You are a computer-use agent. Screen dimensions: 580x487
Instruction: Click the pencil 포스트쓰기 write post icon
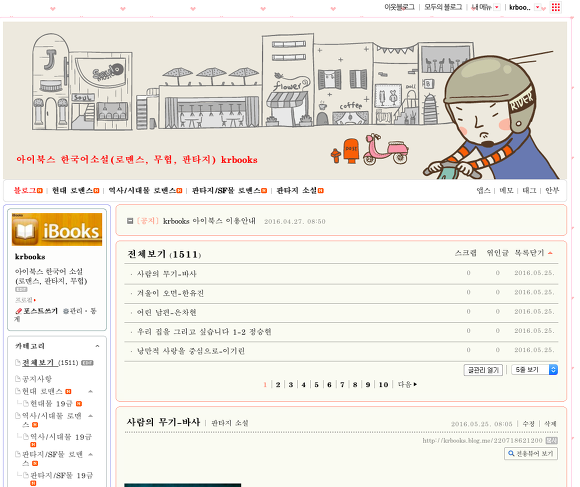(x=18, y=311)
